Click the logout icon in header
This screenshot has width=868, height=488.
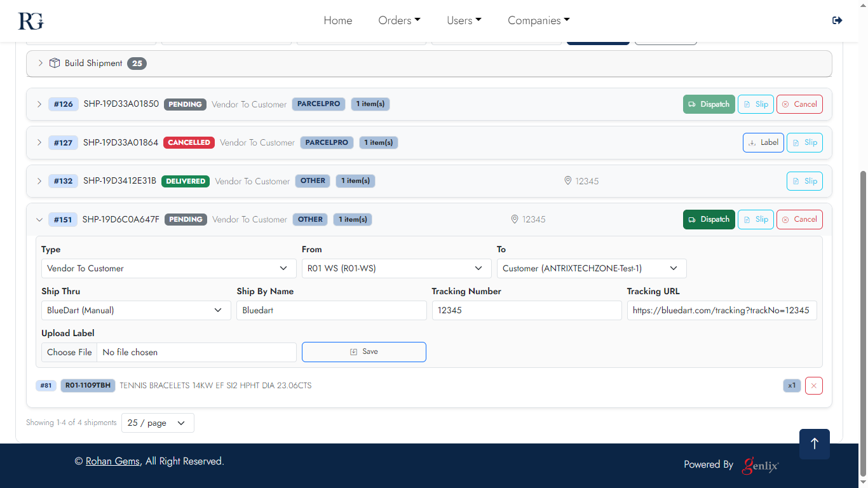click(837, 20)
